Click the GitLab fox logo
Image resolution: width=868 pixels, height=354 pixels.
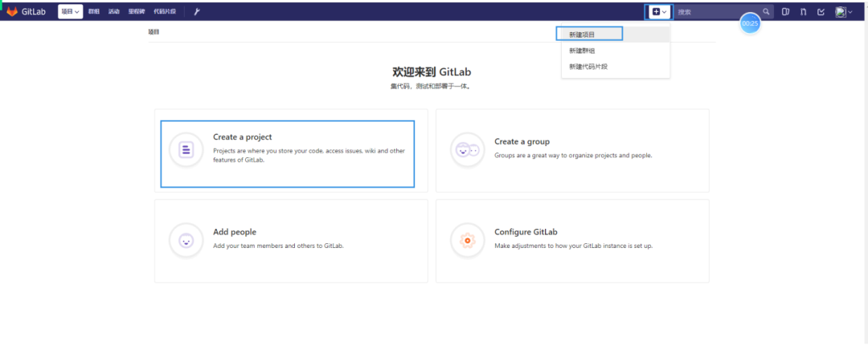coord(12,11)
